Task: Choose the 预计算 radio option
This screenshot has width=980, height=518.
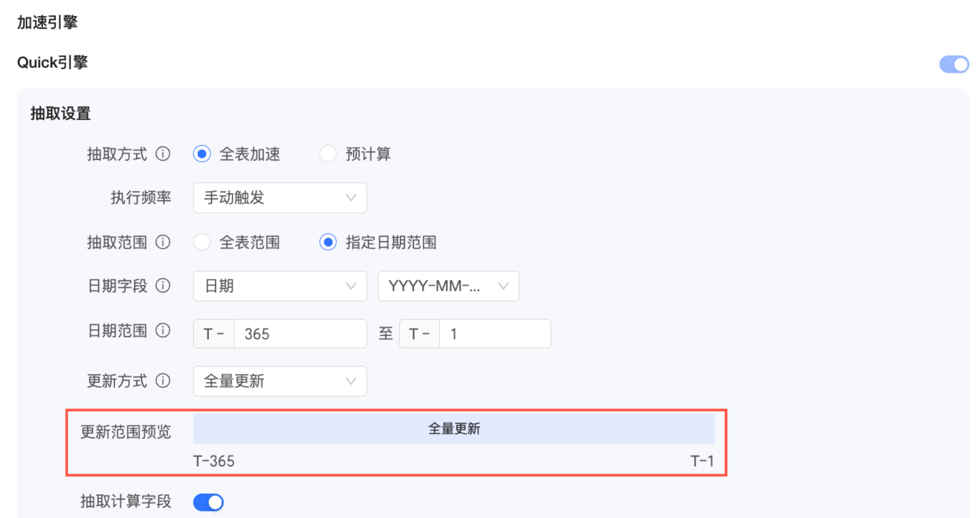Action: click(x=328, y=154)
